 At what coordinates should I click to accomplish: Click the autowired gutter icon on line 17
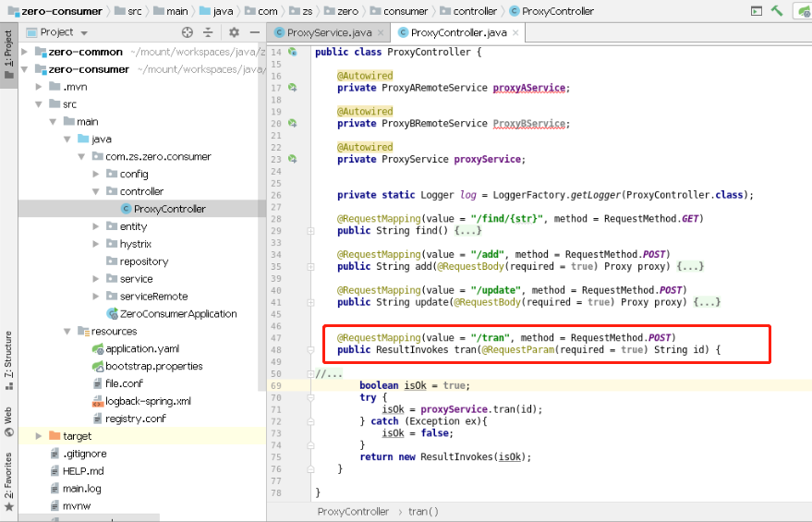(x=293, y=88)
